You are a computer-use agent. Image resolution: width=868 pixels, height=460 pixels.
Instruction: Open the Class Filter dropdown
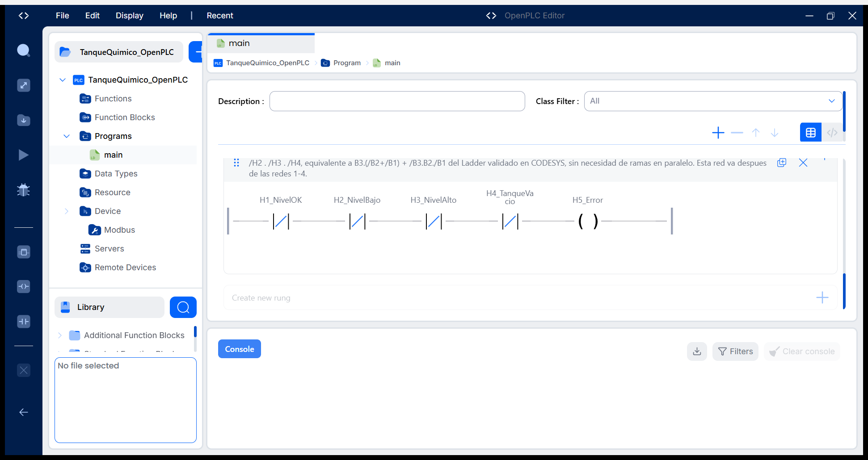coord(713,101)
